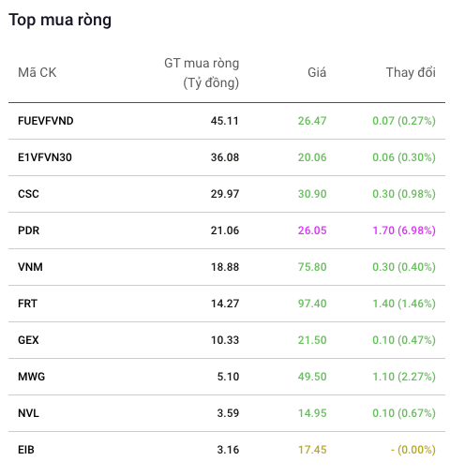Screen dimensions: 450x476
Task: Select the CSC stock symbol
Action: tap(28, 194)
